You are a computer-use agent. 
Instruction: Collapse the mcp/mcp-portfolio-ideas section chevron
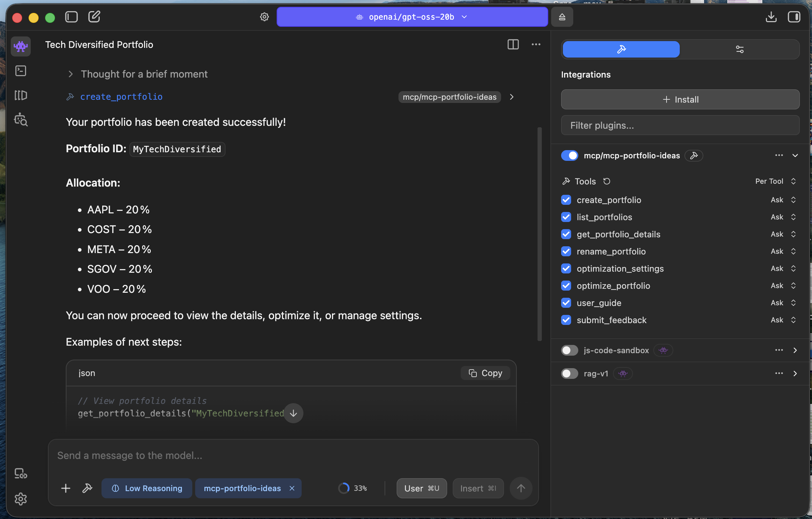[795, 155]
